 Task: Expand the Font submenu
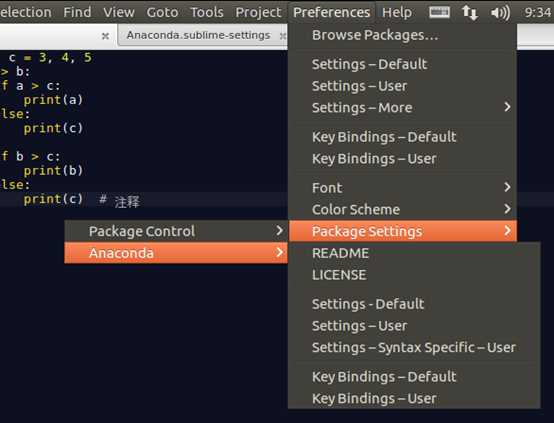pos(403,188)
